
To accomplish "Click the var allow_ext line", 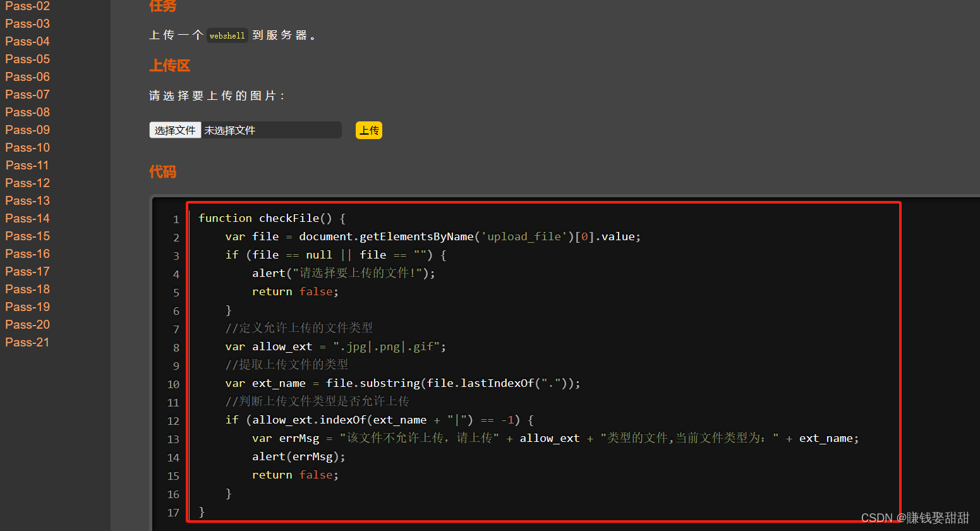I will (336, 346).
